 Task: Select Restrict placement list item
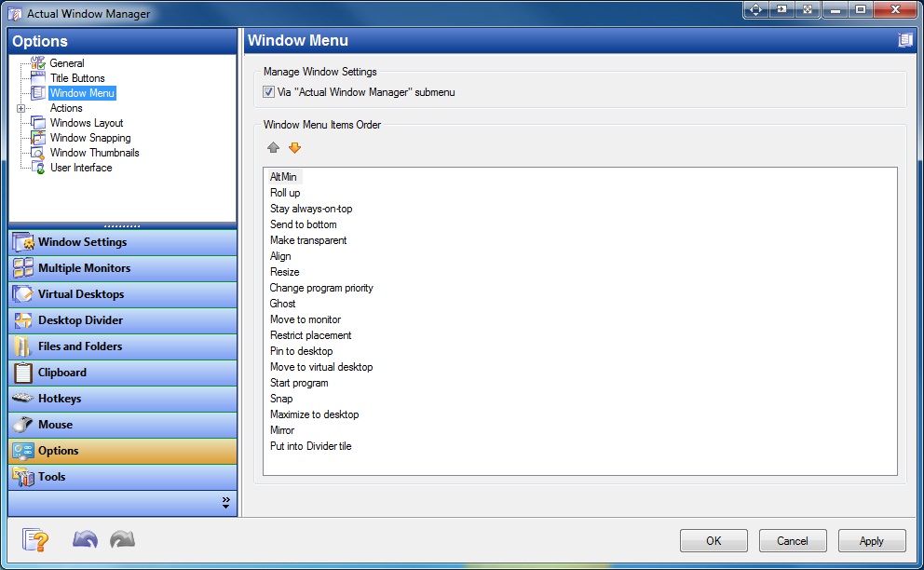[x=310, y=335]
